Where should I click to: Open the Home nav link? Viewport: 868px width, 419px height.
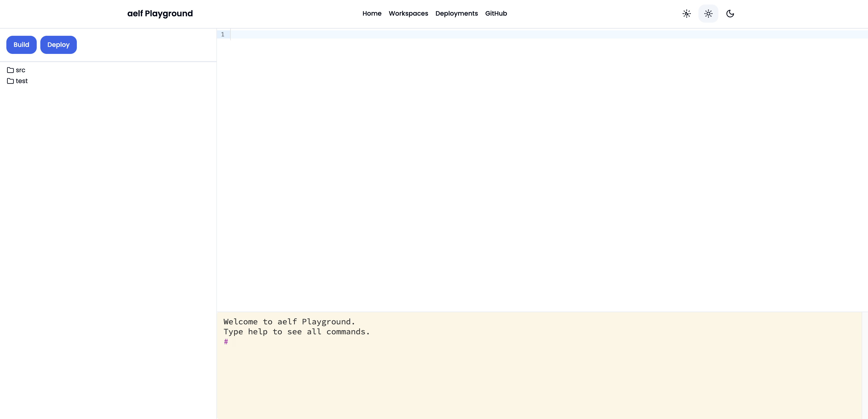(372, 13)
